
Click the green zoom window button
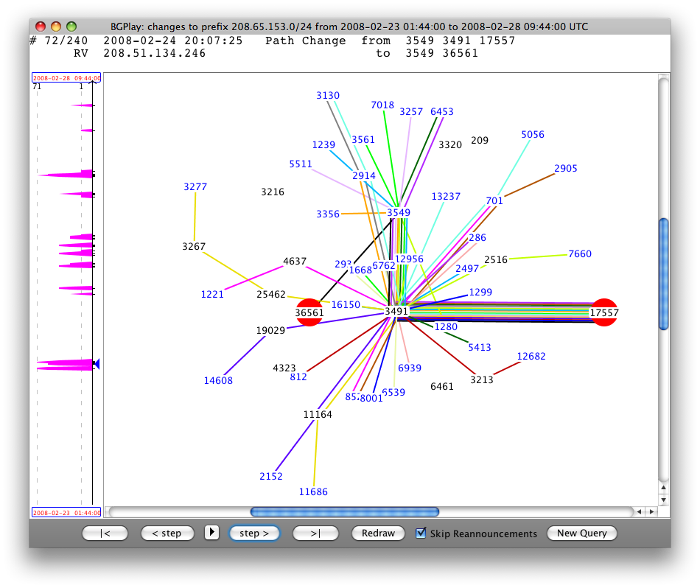(72, 27)
